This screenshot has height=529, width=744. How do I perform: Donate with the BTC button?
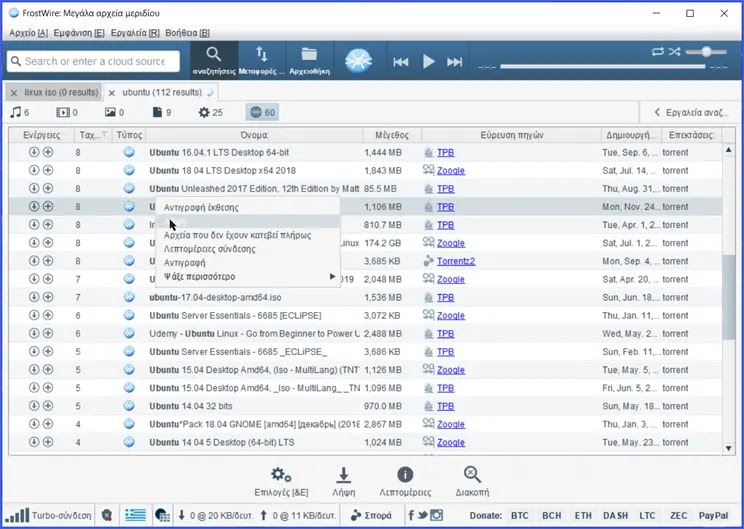pos(520,515)
